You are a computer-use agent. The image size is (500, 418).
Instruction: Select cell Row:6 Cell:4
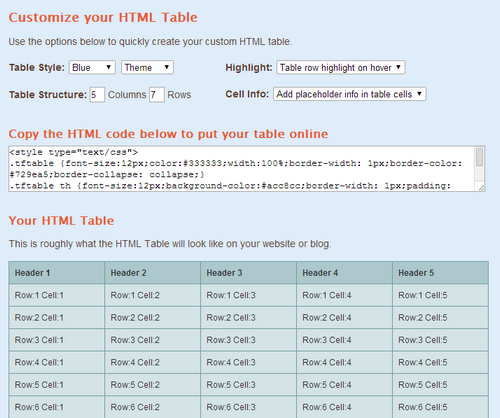[345, 407]
